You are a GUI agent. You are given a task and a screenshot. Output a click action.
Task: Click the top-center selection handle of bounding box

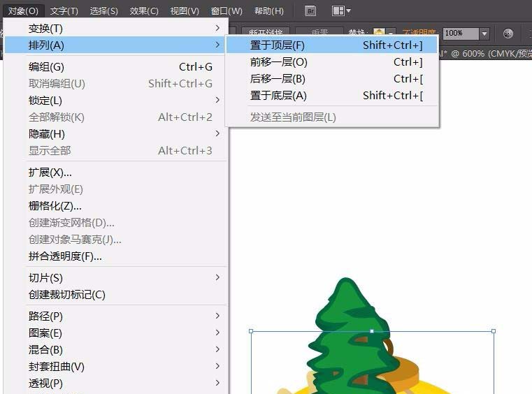[372, 331]
